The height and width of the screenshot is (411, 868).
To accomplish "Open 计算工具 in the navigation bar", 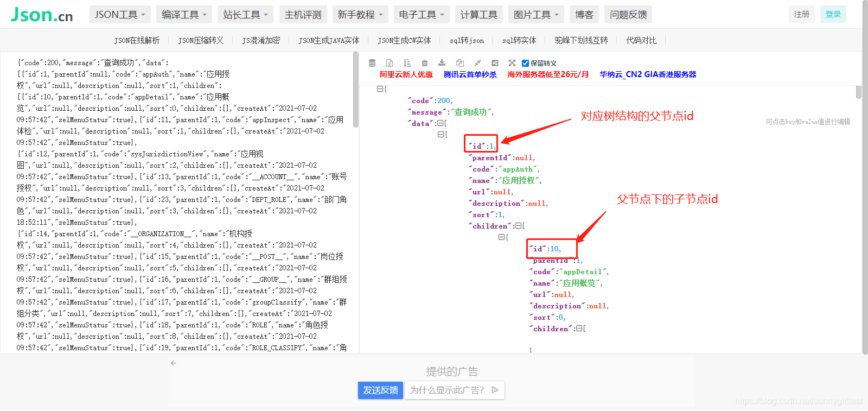I will [479, 15].
